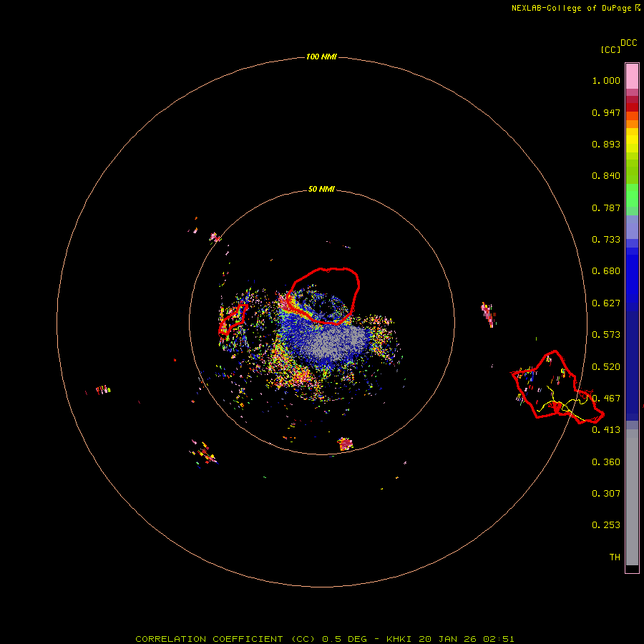Click the pink echo patch on the southern 50 NMI ring
Image resolution: width=644 pixels, height=644 pixels.
click(346, 444)
